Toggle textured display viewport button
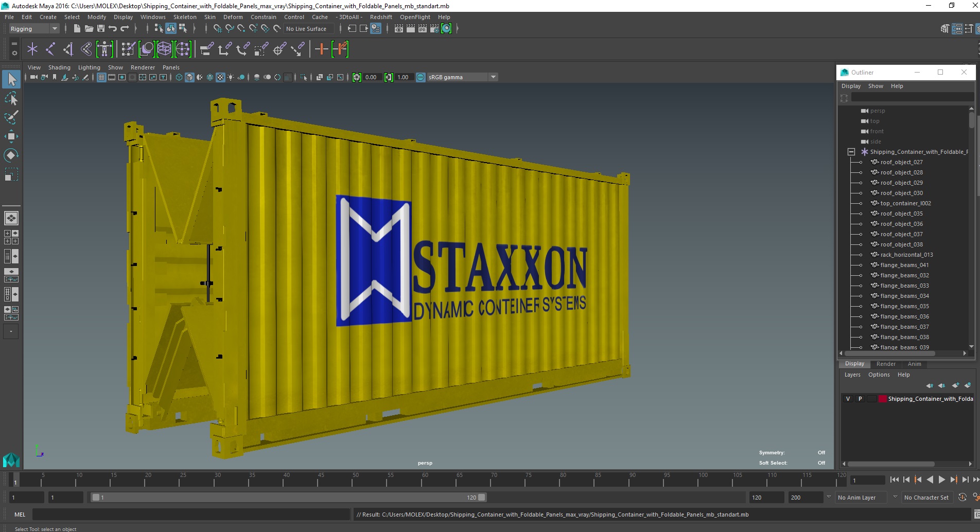 click(220, 77)
